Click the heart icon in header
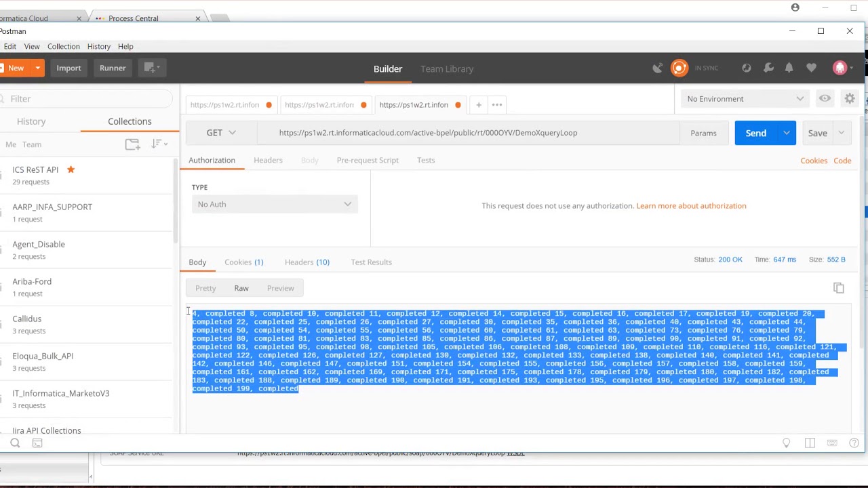This screenshot has width=868, height=488. pos(811,68)
